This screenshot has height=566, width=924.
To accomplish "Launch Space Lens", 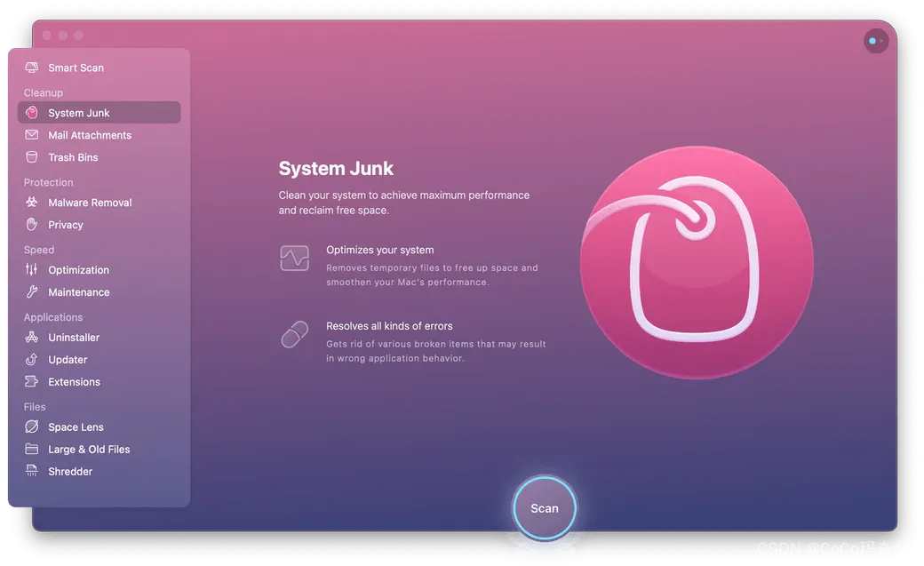I will 99,426.
